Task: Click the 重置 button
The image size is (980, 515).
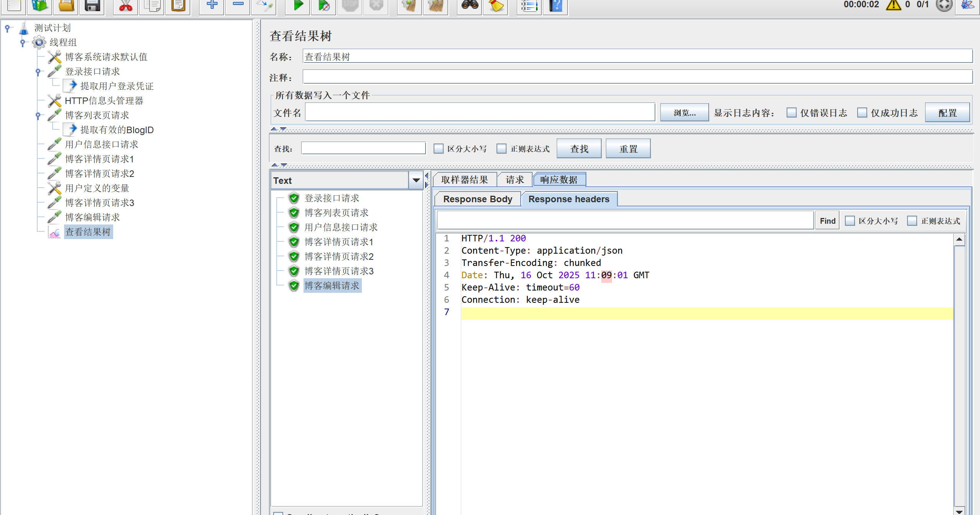Action: tap(628, 149)
